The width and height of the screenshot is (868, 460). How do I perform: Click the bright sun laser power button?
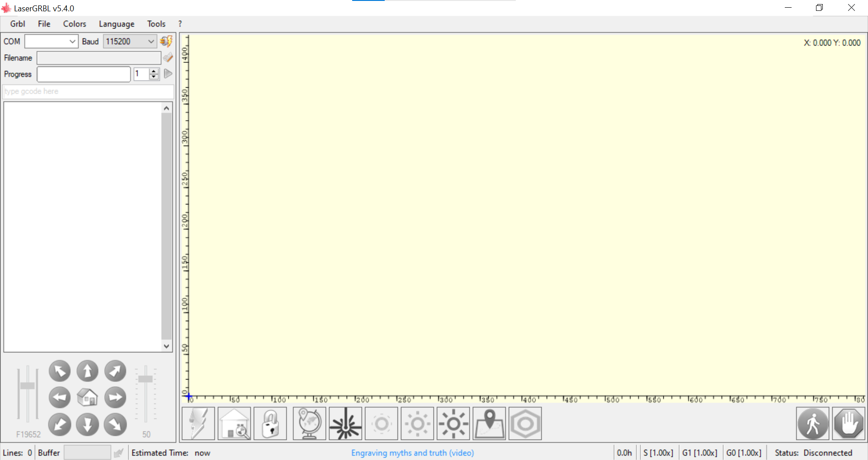tap(453, 423)
